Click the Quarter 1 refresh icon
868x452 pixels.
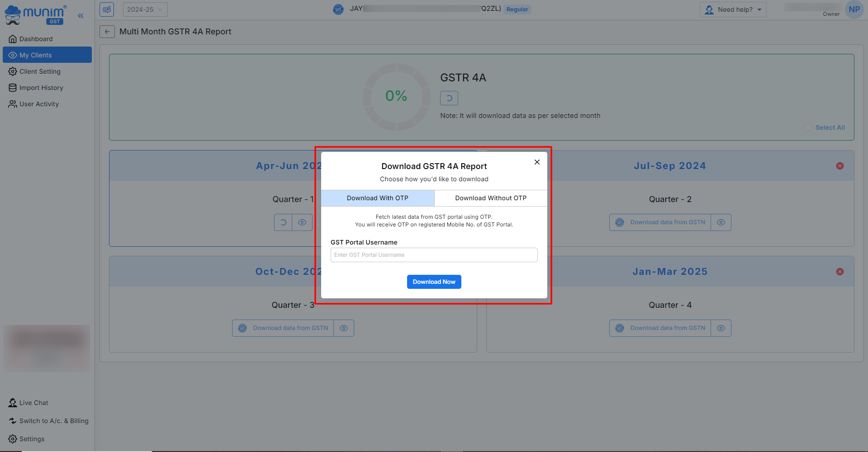[283, 222]
